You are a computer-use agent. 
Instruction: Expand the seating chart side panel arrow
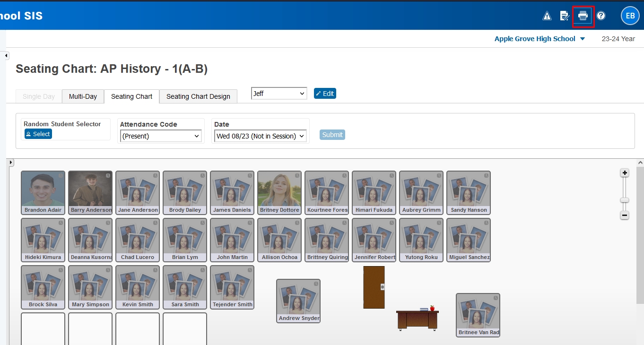(x=11, y=163)
